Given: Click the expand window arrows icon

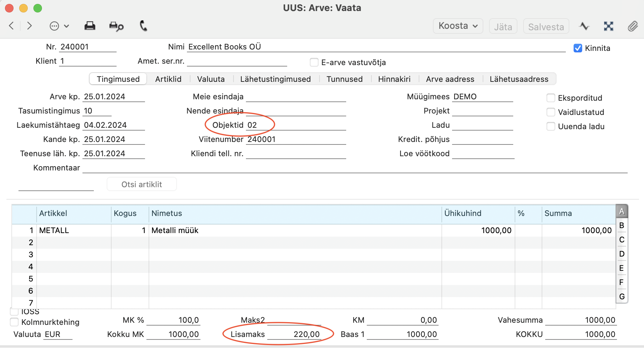Looking at the screenshot, I should [608, 26].
